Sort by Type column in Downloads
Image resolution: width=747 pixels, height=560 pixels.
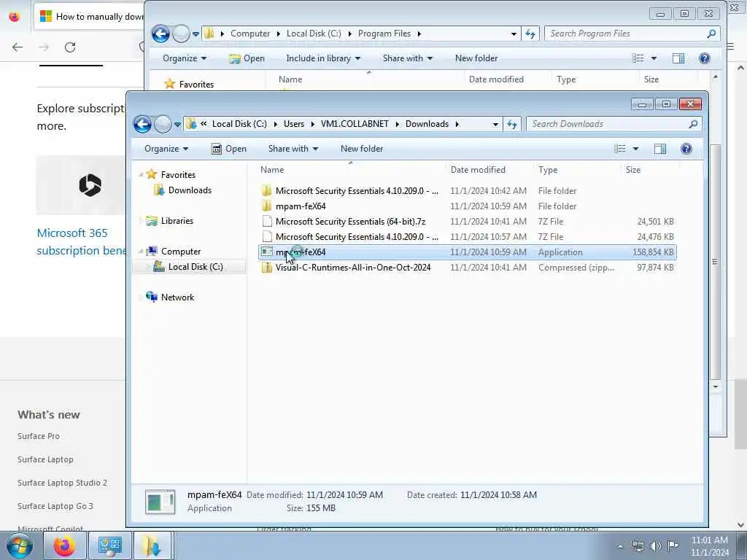coord(548,169)
